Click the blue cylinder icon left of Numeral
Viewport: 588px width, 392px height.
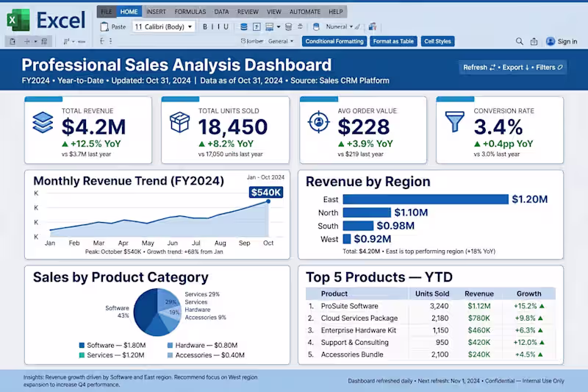click(316, 26)
